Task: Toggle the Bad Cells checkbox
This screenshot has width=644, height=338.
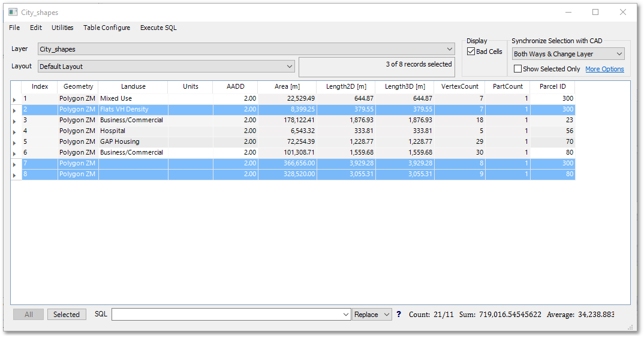Action: click(x=471, y=52)
